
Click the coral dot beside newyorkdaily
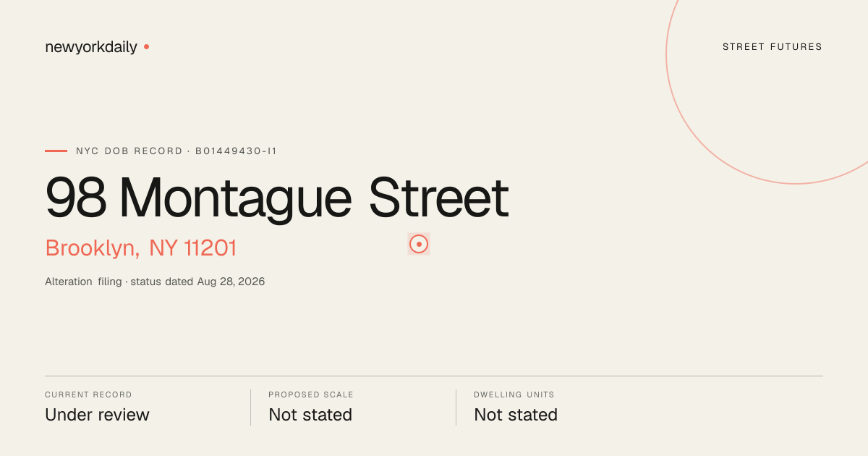coord(146,46)
